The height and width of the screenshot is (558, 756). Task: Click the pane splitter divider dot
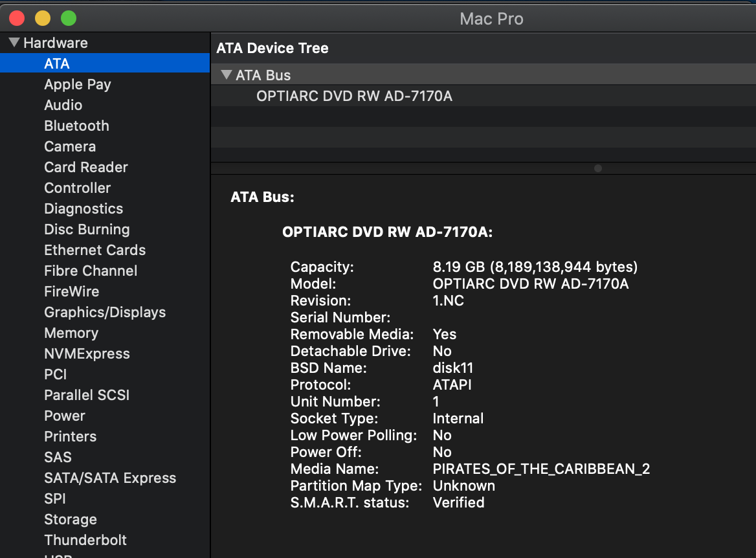click(x=598, y=168)
